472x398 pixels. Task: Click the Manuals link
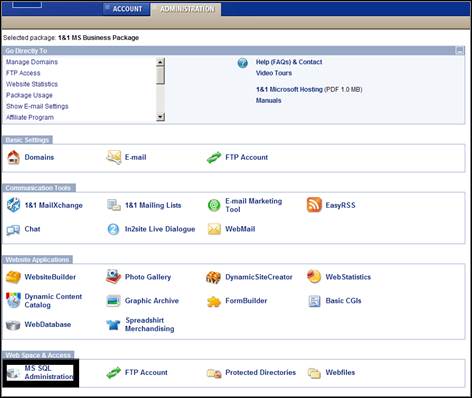pyautogui.click(x=268, y=100)
